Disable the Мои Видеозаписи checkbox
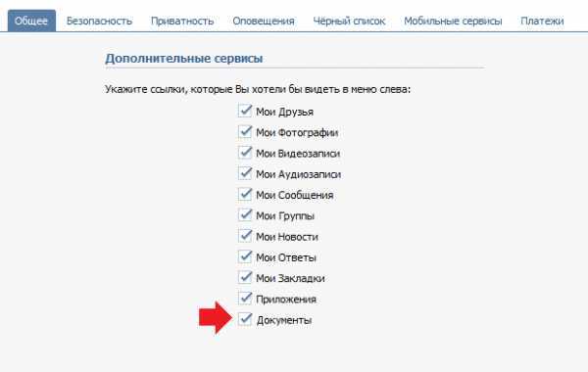The height and width of the screenshot is (372, 588). coord(245,153)
